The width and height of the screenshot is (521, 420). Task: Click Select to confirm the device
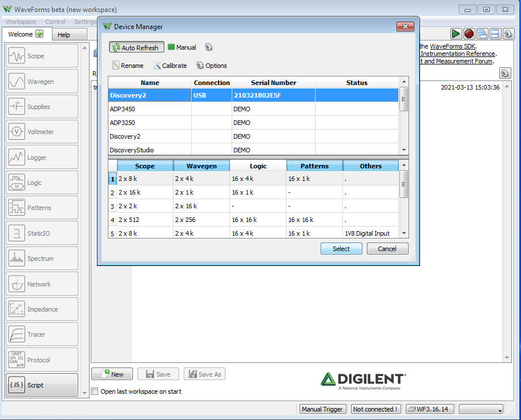click(341, 249)
